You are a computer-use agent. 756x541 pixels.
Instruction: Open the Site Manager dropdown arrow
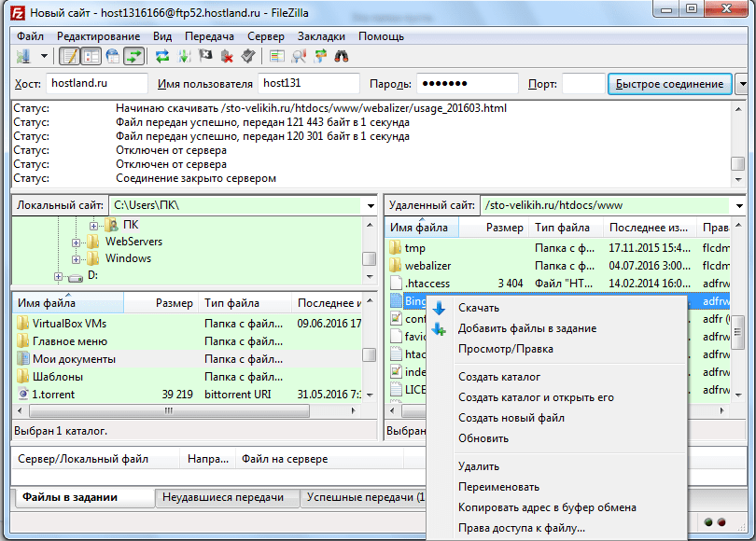pyautogui.click(x=44, y=56)
